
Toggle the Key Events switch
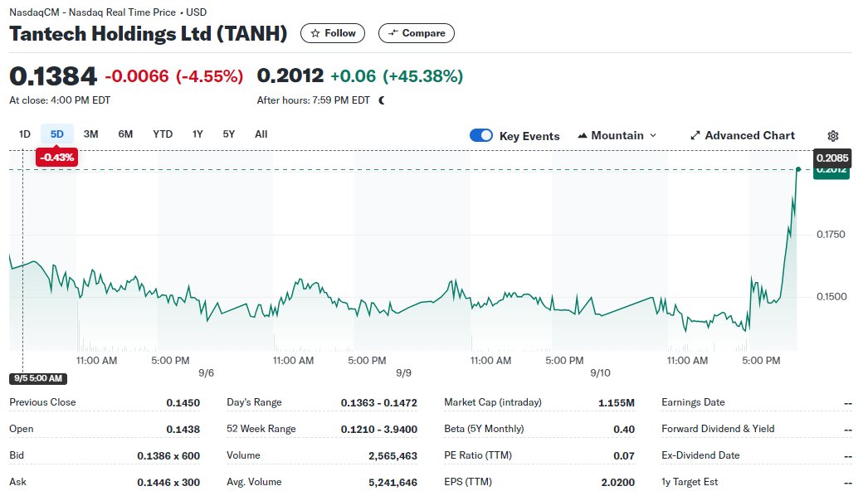pos(481,136)
